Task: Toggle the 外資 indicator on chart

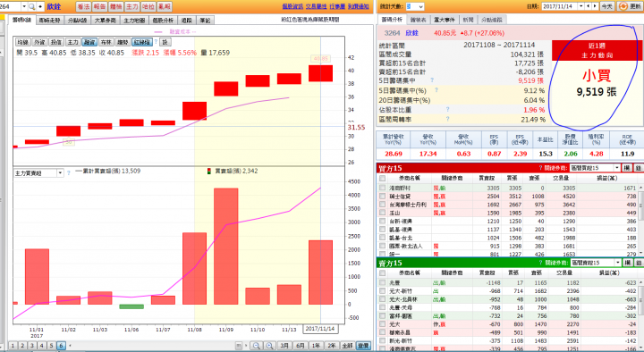Action: click(x=39, y=42)
